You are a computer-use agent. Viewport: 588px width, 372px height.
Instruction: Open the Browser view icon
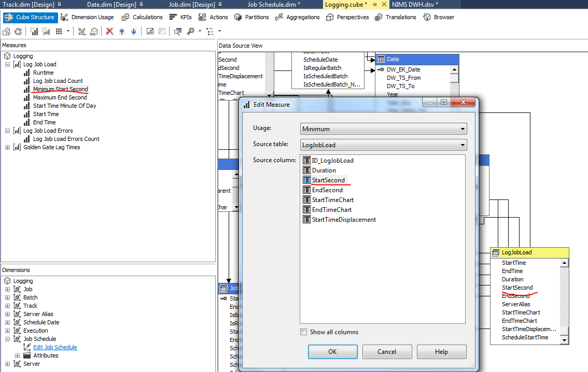pyautogui.click(x=439, y=17)
